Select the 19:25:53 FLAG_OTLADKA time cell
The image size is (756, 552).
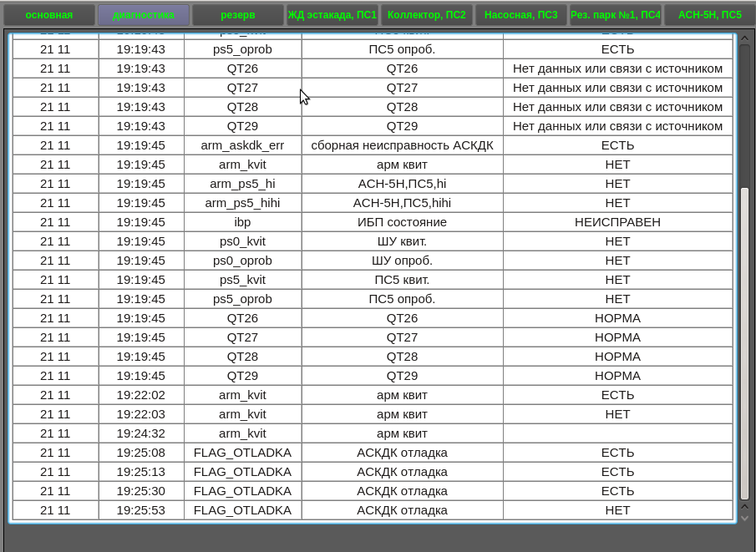[140, 510]
